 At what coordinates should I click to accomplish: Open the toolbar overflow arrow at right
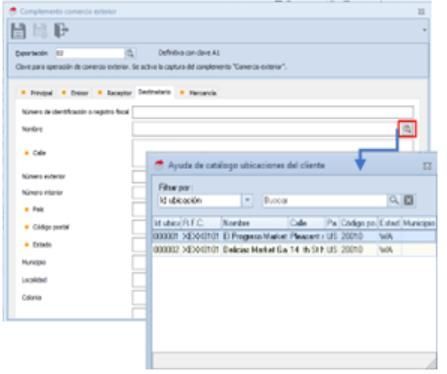(x=424, y=30)
